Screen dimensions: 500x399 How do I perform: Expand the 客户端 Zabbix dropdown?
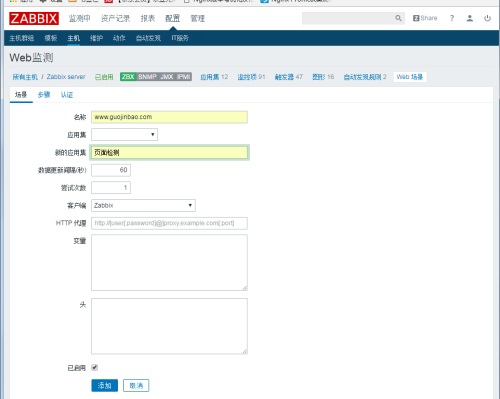tap(143, 205)
